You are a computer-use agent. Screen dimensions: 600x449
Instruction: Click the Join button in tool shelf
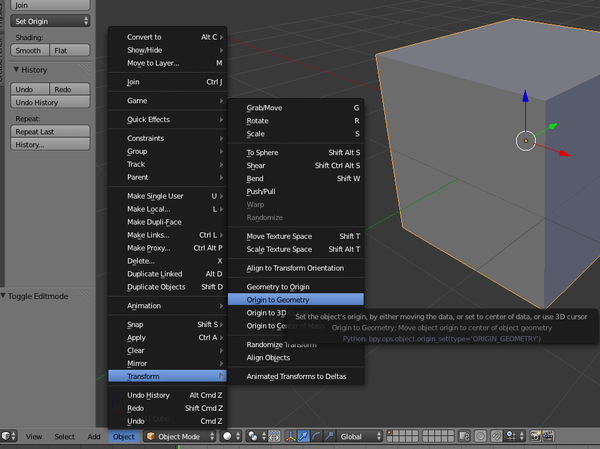pyautogui.click(x=50, y=5)
